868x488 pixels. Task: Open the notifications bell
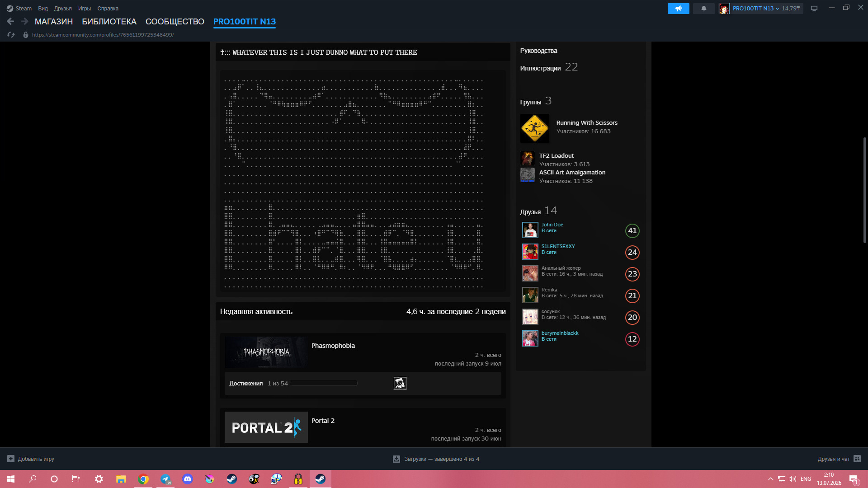704,9
